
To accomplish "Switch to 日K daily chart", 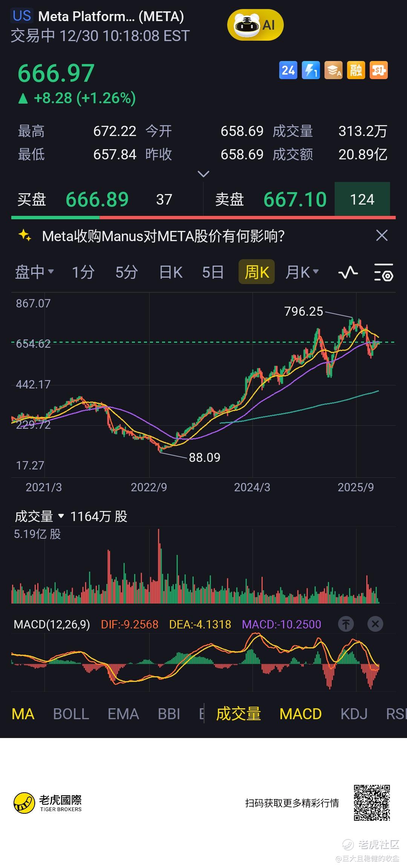I will [x=171, y=272].
